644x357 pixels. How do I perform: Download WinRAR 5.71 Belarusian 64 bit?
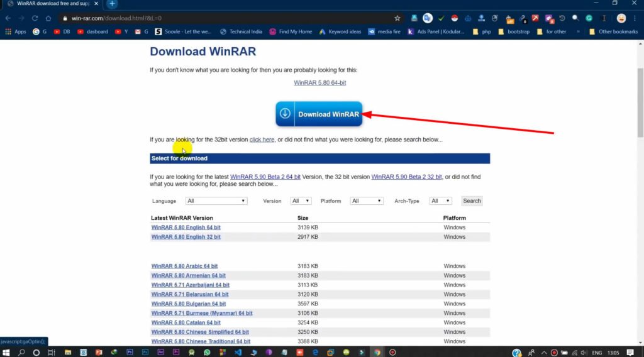tap(190, 294)
